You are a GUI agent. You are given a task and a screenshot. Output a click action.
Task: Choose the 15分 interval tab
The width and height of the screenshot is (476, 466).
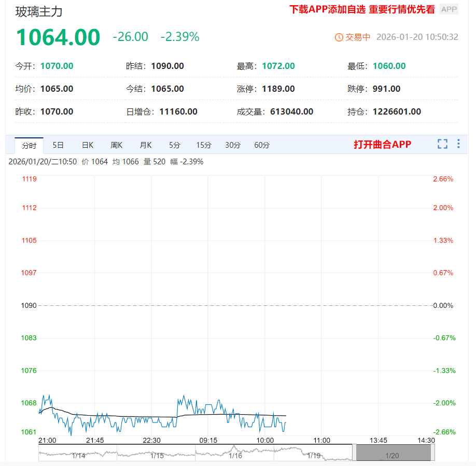pyautogui.click(x=203, y=145)
